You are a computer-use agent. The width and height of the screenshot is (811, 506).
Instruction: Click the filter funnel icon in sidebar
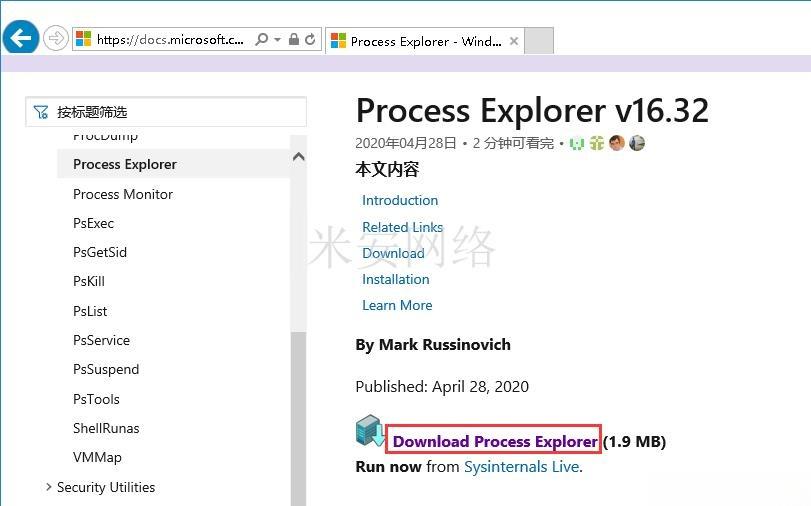click(41, 112)
